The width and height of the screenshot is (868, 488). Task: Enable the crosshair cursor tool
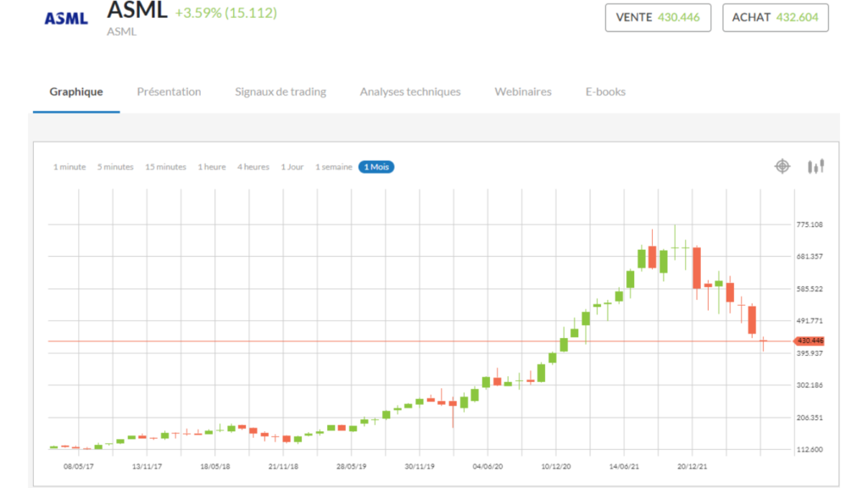click(782, 166)
